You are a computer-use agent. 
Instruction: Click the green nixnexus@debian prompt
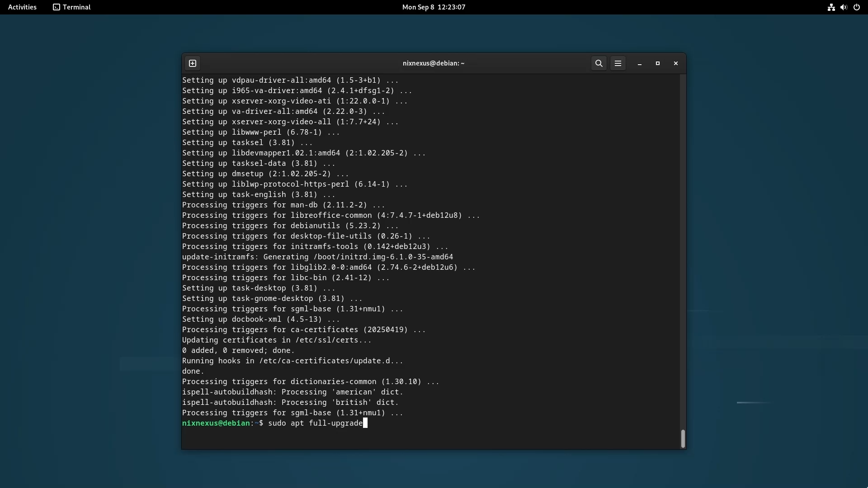216,423
